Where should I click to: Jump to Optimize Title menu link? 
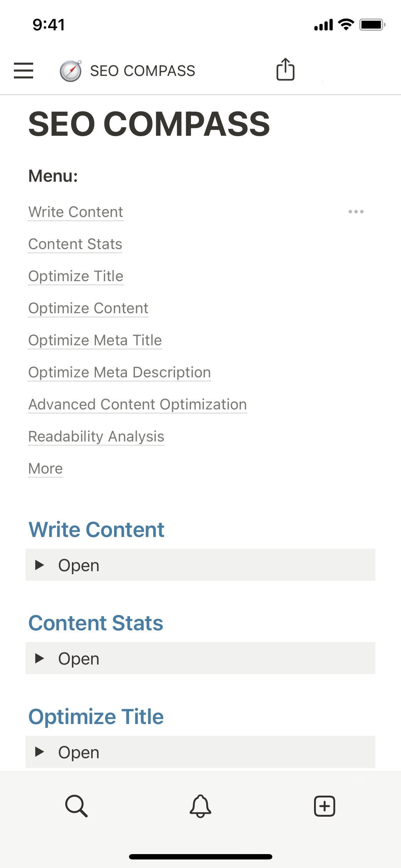pos(76,276)
